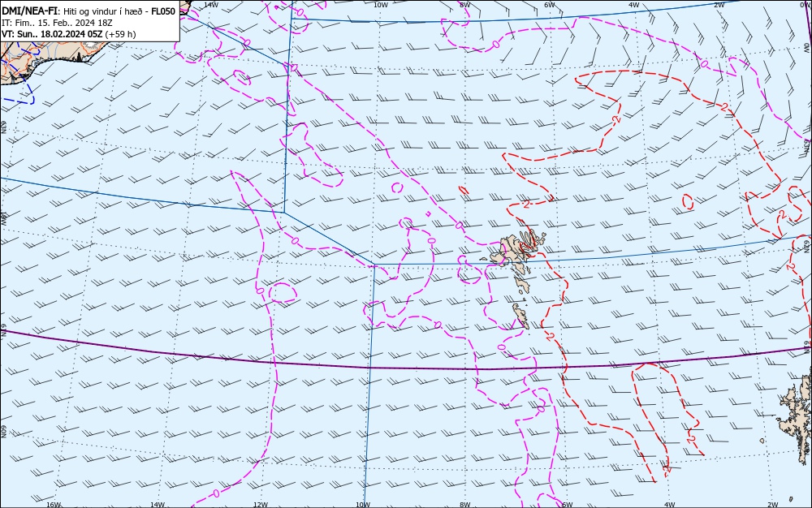Select the "VT: Sun.. 18.02.2024 05Z" valid time
Viewport: 812px width, 508px height.
click(52, 34)
